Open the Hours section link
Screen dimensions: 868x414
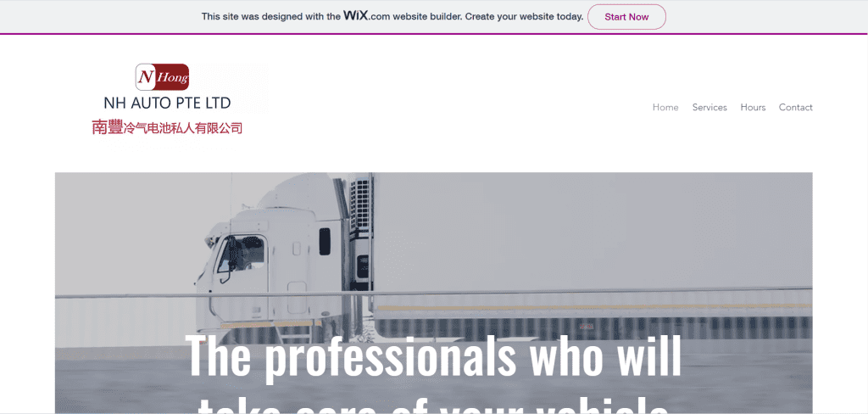tap(753, 108)
